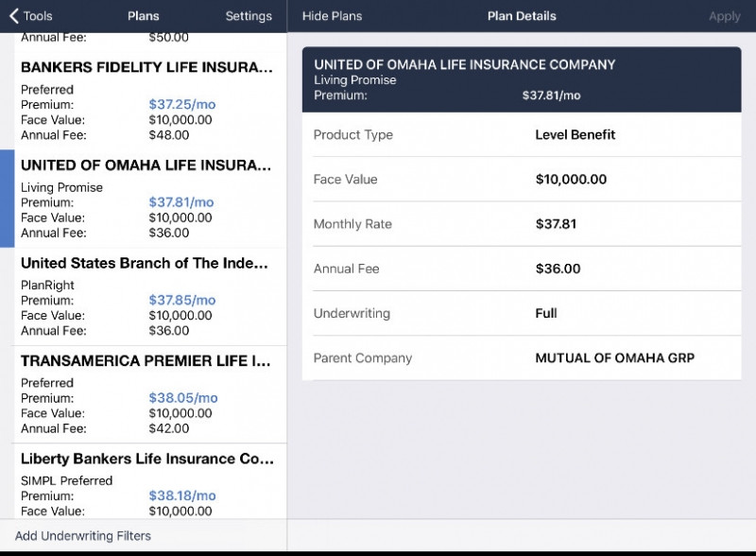Click the $37.81/mo premium in plan list
The image size is (756, 556).
pos(181,202)
